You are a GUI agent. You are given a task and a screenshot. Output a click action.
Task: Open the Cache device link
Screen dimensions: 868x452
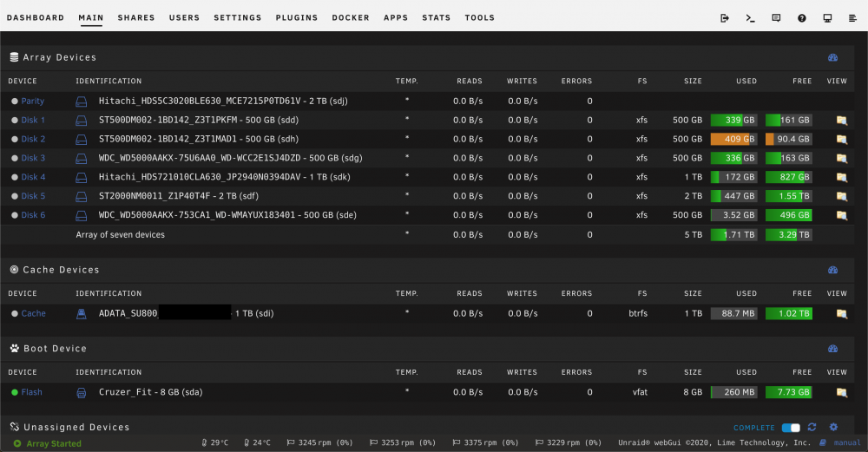pos(33,314)
